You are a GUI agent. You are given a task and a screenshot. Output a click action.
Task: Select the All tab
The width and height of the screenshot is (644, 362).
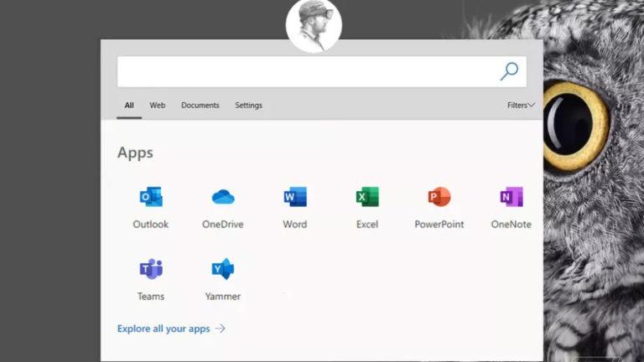(129, 106)
